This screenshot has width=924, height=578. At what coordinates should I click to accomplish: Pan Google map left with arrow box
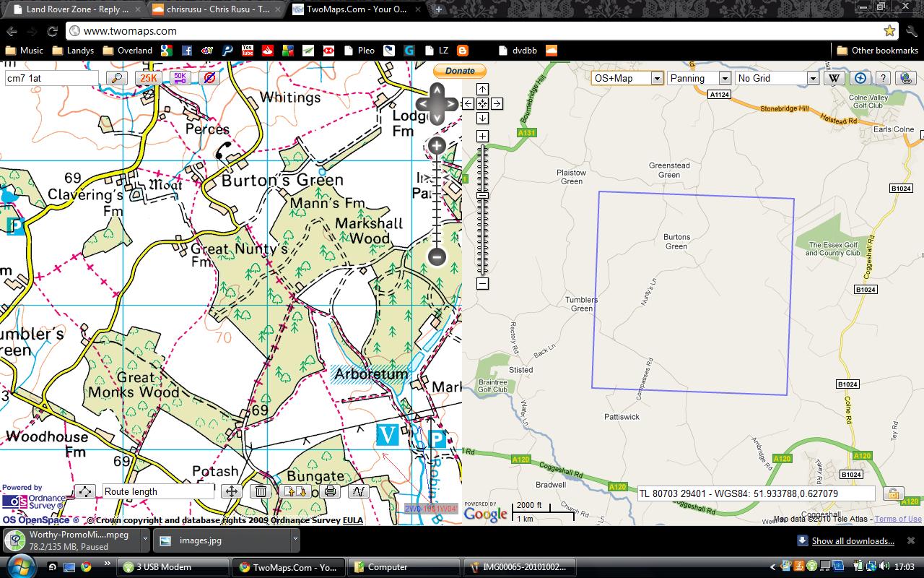pyautogui.click(x=468, y=103)
